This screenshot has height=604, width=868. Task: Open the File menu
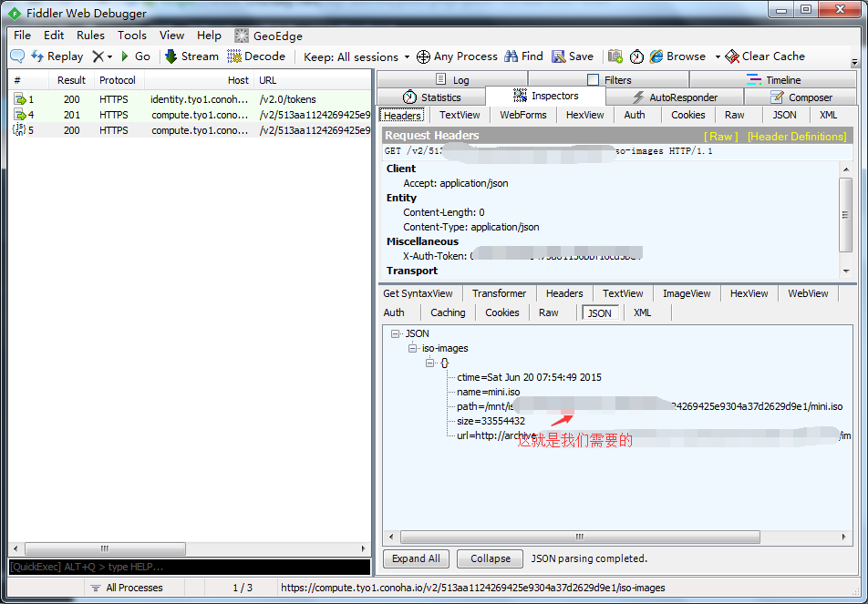click(x=22, y=36)
